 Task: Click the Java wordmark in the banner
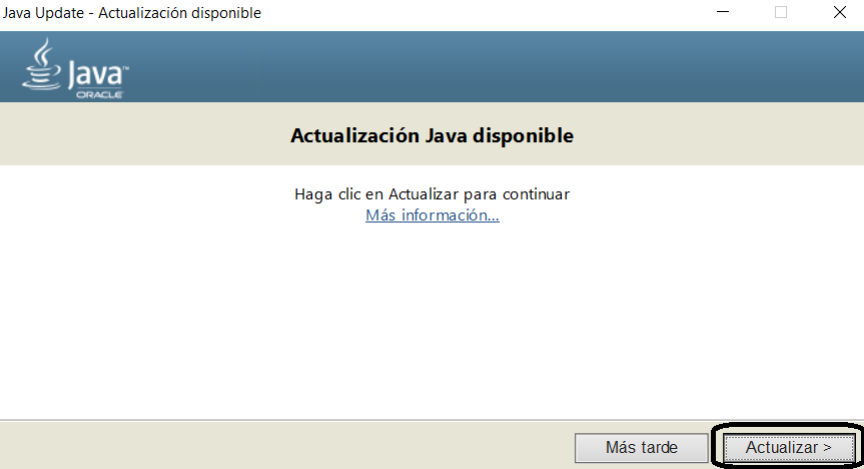coord(96,74)
